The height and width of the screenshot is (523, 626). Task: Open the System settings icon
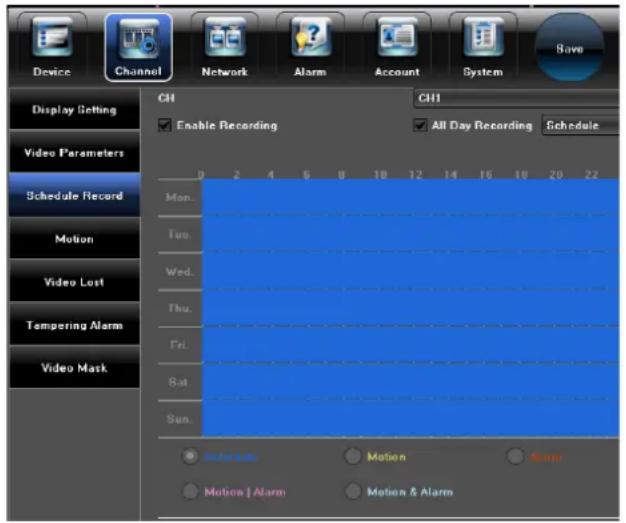[483, 47]
